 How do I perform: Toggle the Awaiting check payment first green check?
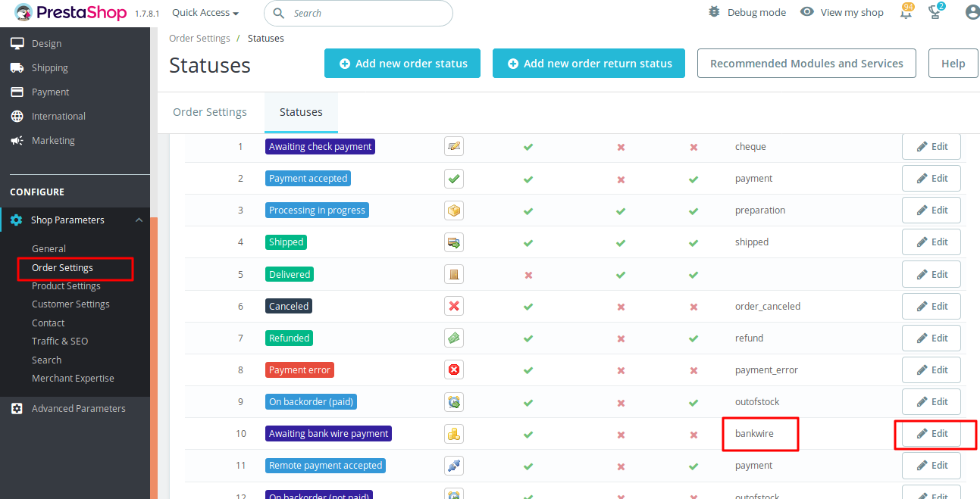tap(528, 147)
